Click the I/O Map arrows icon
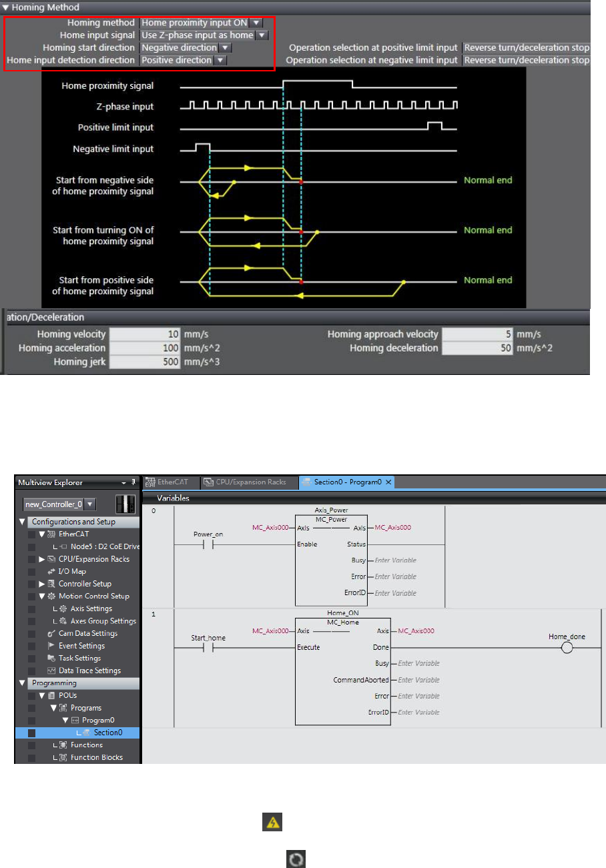The image size is (606, 868). tap(53, 571)
